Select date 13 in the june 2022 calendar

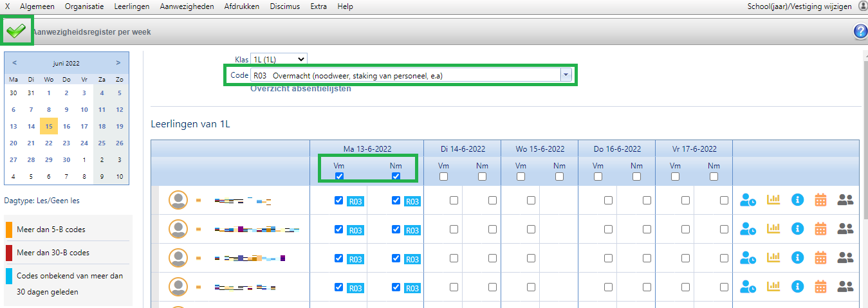(14, 126)
